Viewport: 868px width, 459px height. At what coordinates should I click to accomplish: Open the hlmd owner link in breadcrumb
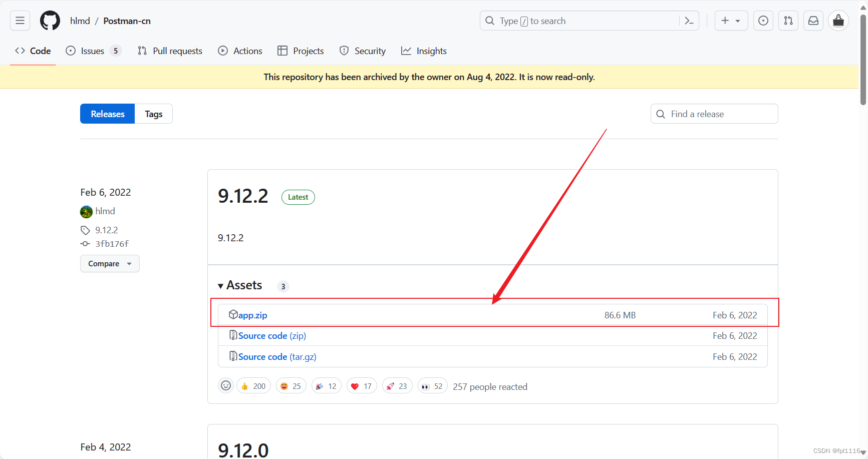(80, 21)
